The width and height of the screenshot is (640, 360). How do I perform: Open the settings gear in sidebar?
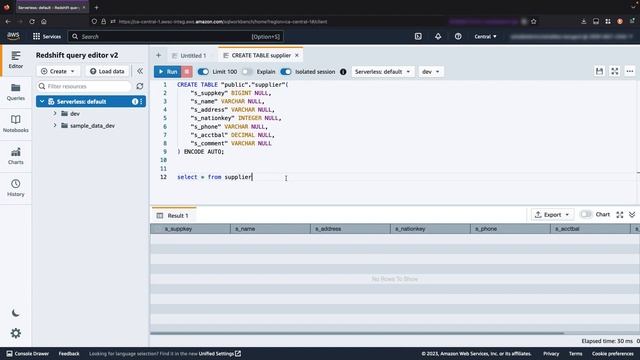click(16, 333)
